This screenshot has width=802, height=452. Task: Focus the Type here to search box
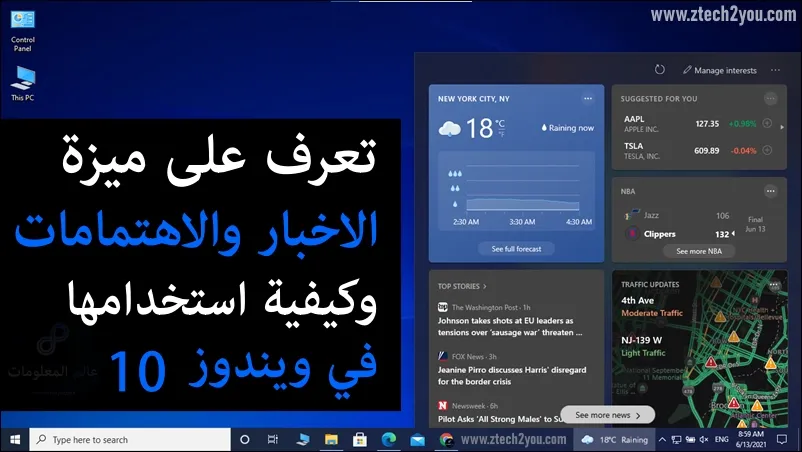130,440
